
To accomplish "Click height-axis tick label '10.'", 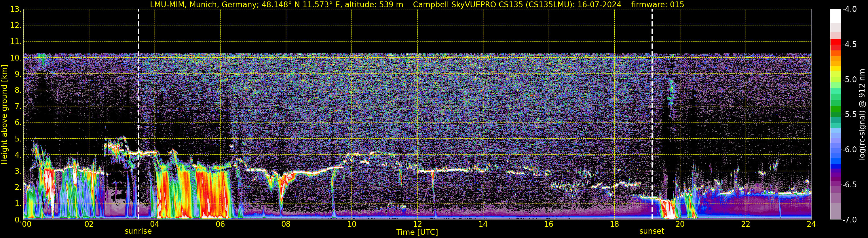I will [x=16, y=58].
